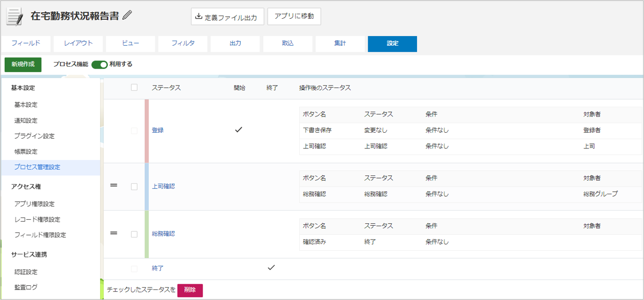Click drag handle icon for 総務確認 row
The height and width of the screenshot is (300, 644).
point(114,233)
